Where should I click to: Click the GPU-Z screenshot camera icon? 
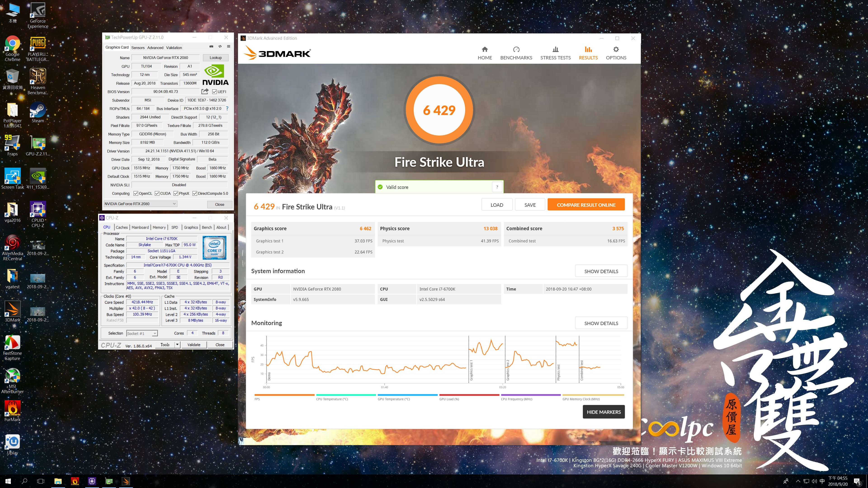211,47
